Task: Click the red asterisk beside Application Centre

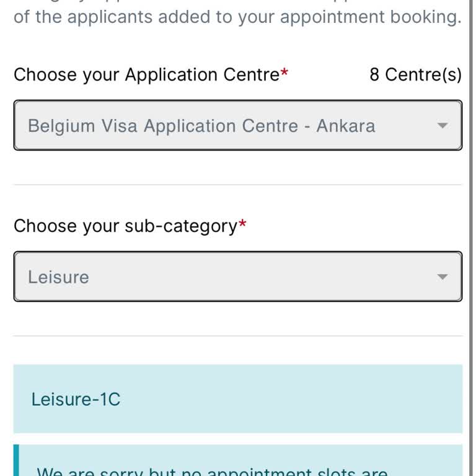Action: coord(284,74)
